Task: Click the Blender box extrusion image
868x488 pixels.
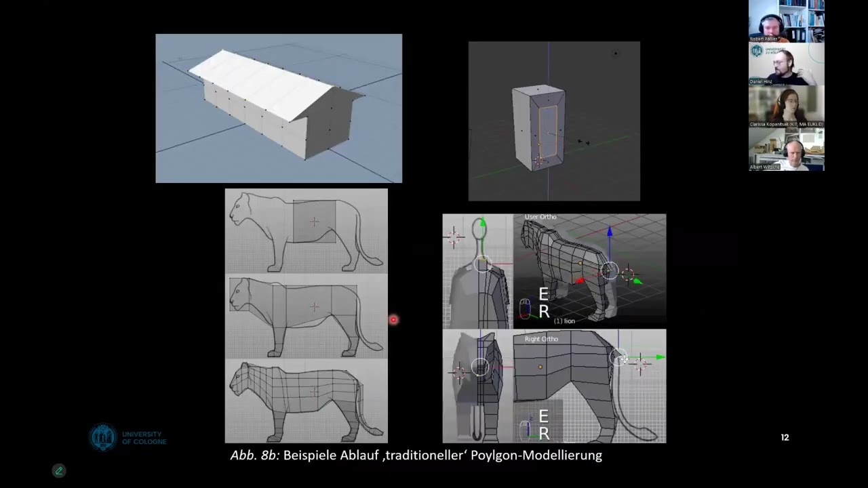Action: coord(554,121)
